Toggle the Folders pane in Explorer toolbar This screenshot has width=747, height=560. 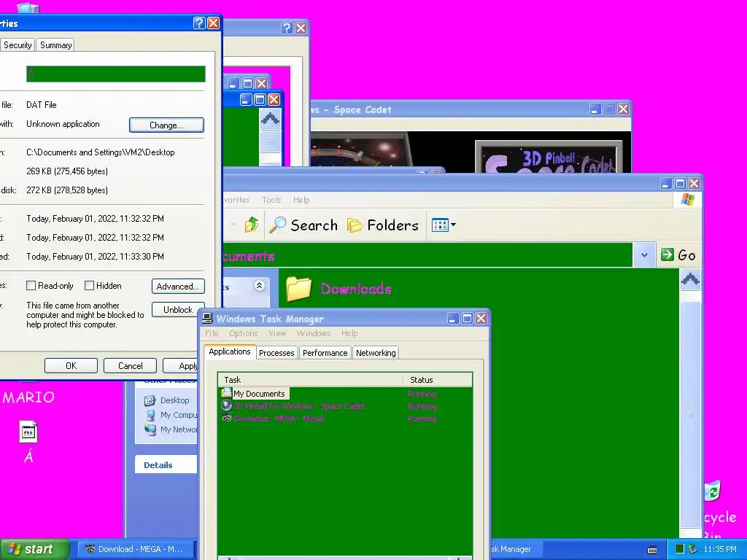tap(382, 225)
